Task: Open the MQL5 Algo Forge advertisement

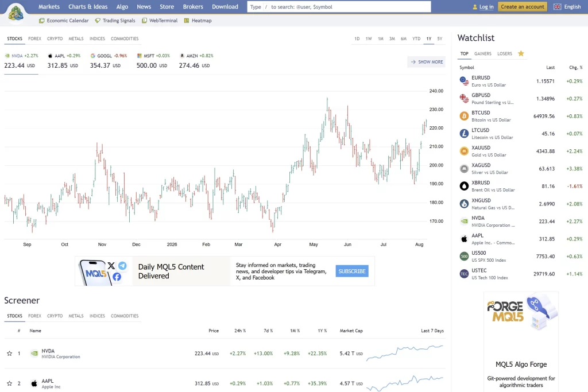Action: click(521, 342)
